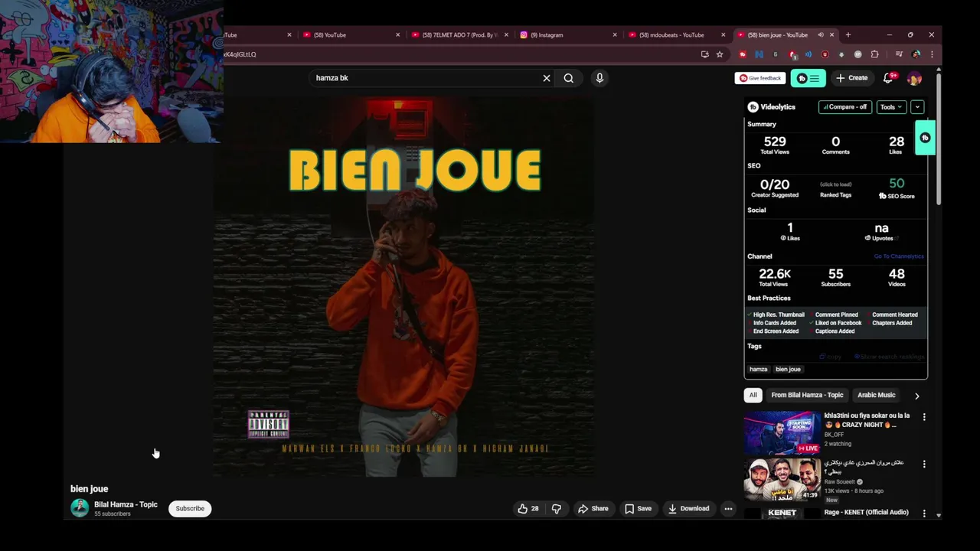Click Rage - KENET (Official Audio) title
This screenshot has height=551, width=980.
pyautogui.click(x=866, y=513)
